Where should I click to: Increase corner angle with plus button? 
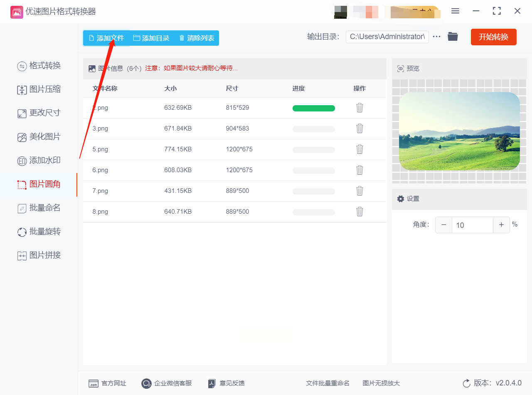(x=501, y=225)
